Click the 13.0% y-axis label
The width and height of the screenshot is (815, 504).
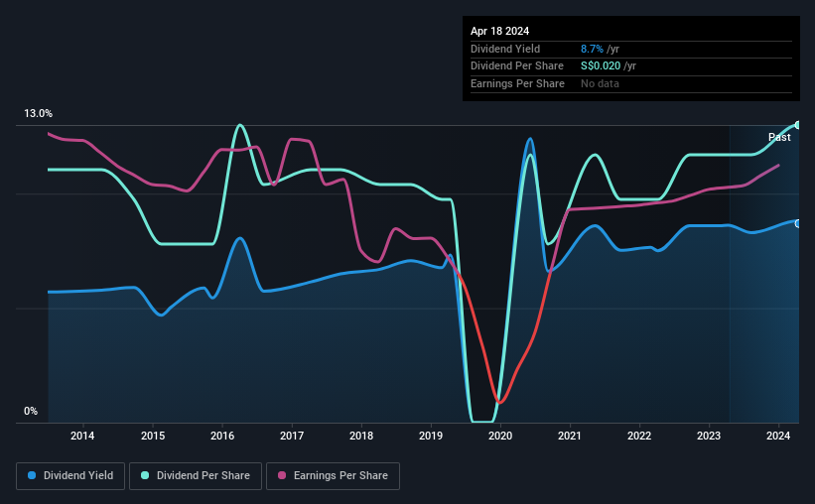pos(38,114)
